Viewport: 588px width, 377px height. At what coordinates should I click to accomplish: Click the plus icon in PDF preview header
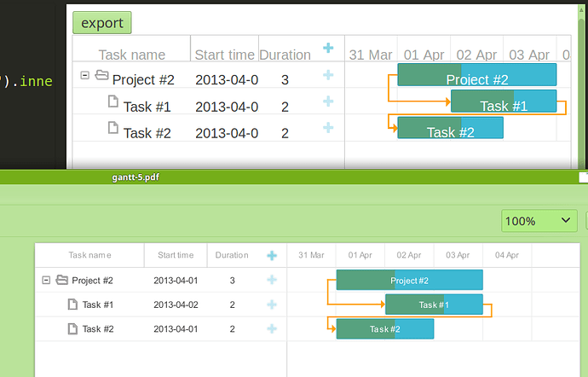click(x=272, y=256)
